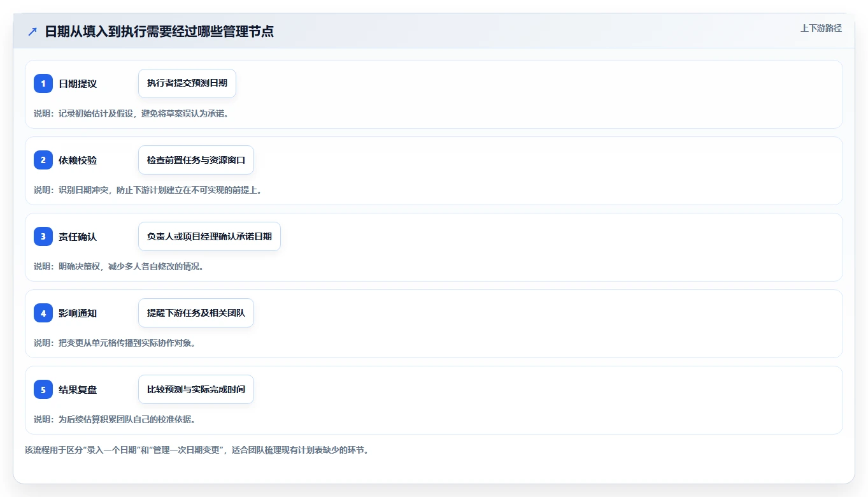Viewport: 868px width, 497px height.
Task: Click the arrow icon beside the title
Action: click(x=32, y=32)
